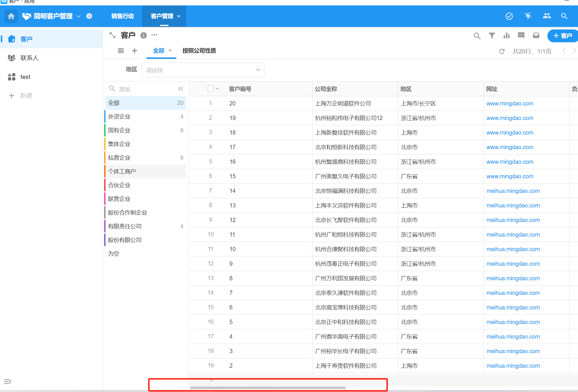Open the view list hamburger icon
The image size is (578, 392).
121,51
